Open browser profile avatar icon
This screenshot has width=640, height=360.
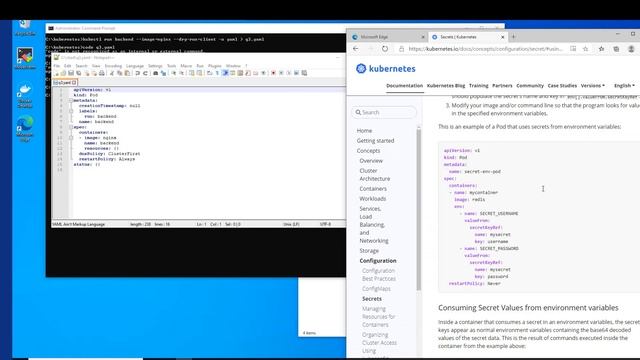[x=631, y=49]
